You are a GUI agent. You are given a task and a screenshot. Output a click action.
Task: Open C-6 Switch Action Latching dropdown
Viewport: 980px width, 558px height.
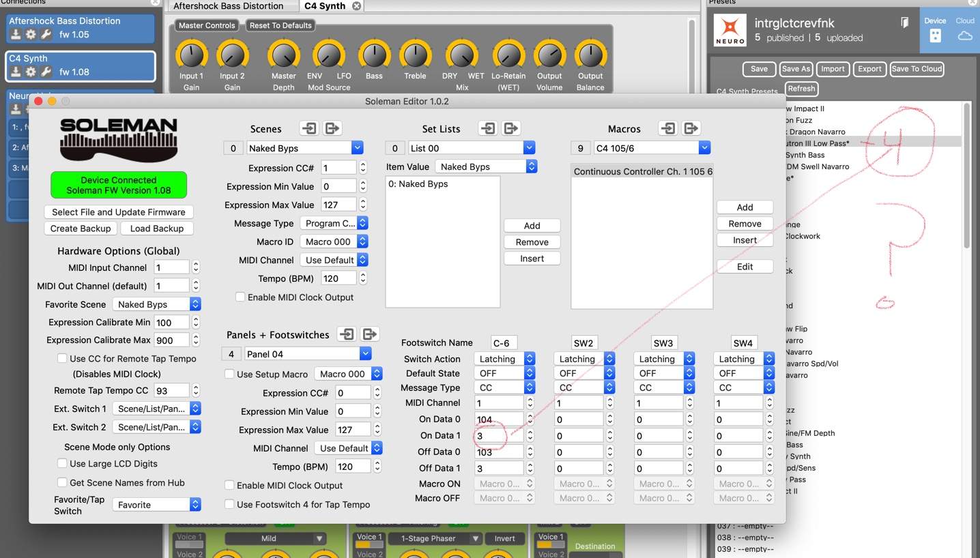(x=504, y=359)
